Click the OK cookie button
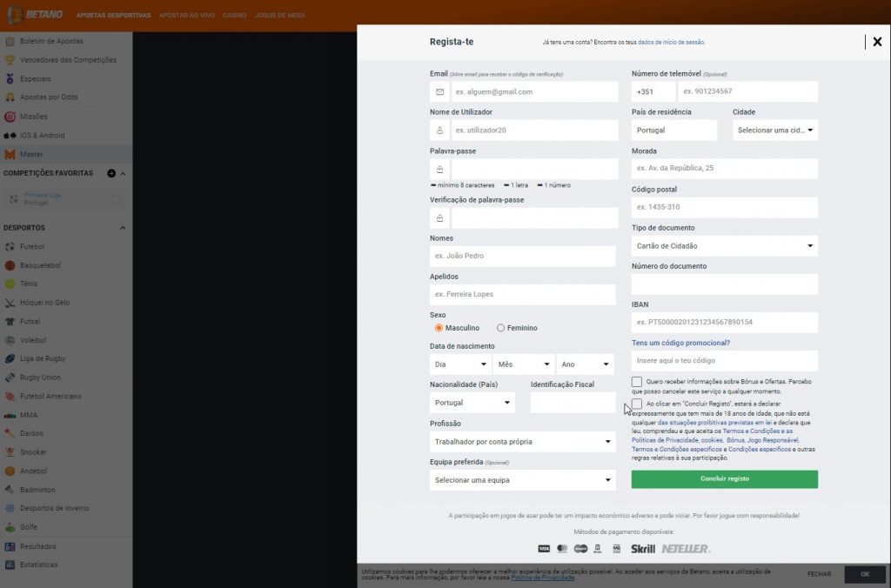 [865, 574]
